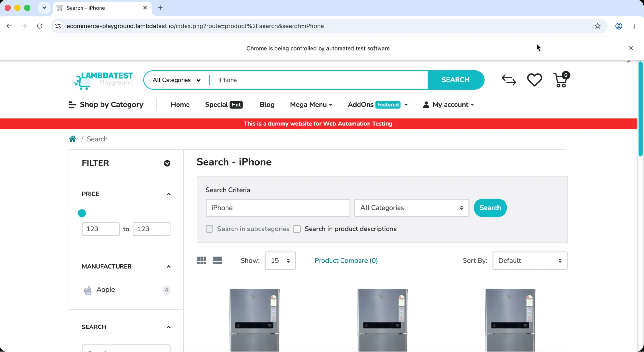Open the All Categories dropdown in header
Viewport: 644px width, 352px height.
tap(177, 80)
